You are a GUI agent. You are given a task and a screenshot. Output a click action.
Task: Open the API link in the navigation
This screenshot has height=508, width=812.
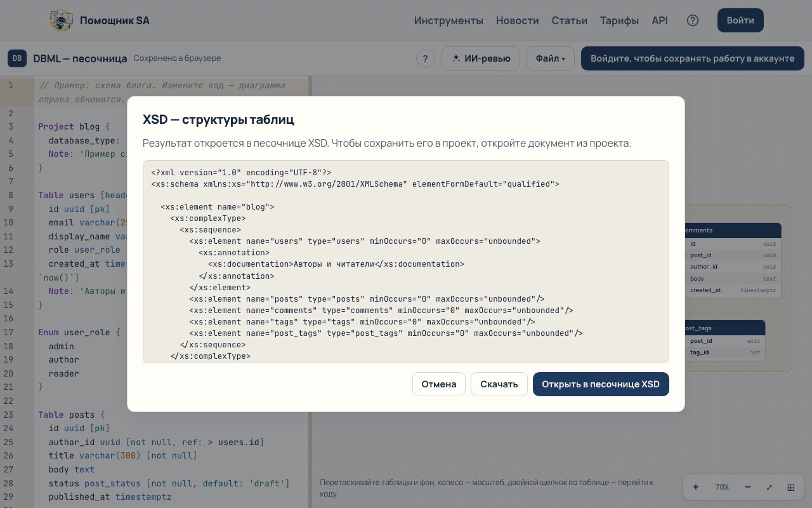click(660, 20)
